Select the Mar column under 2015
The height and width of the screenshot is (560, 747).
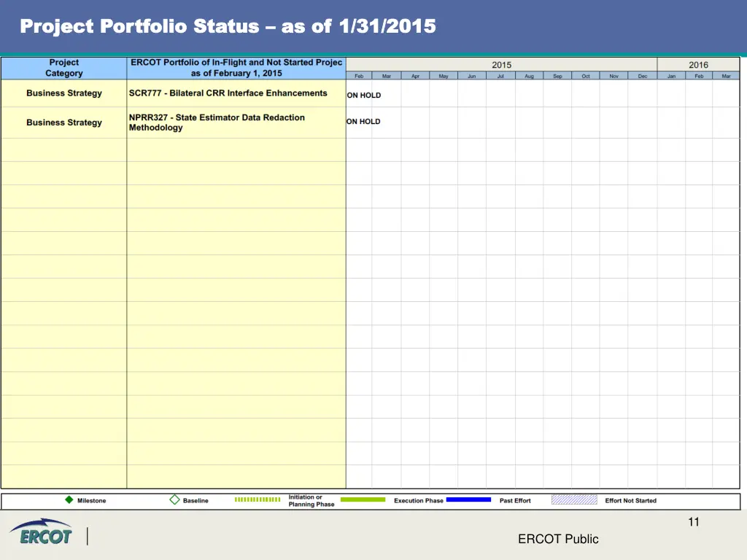(x=387, y=76)
